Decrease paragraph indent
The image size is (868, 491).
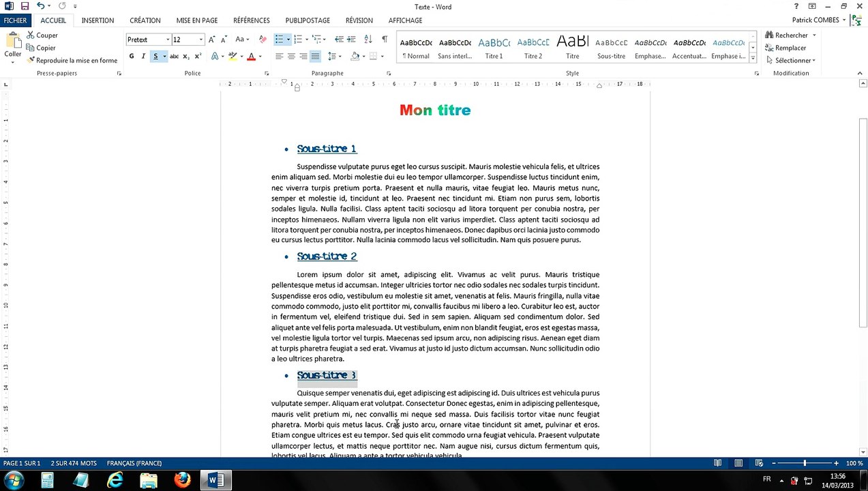(x=338, y=39)
